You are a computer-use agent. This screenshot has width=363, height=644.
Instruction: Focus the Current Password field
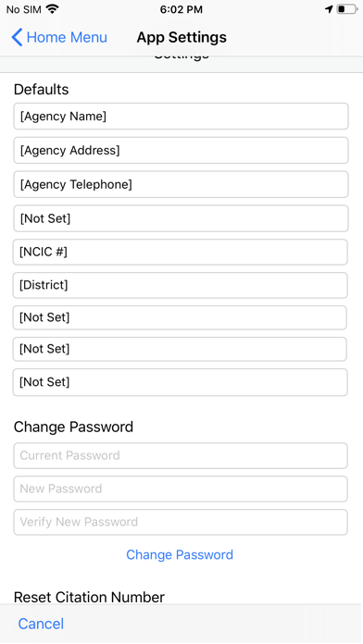point(181,455)
